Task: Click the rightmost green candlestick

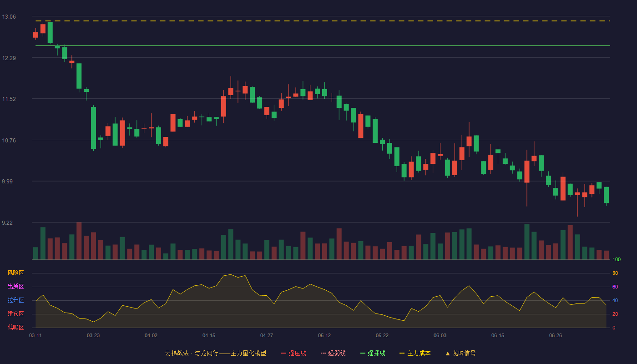Action: (x=606, y=195)
